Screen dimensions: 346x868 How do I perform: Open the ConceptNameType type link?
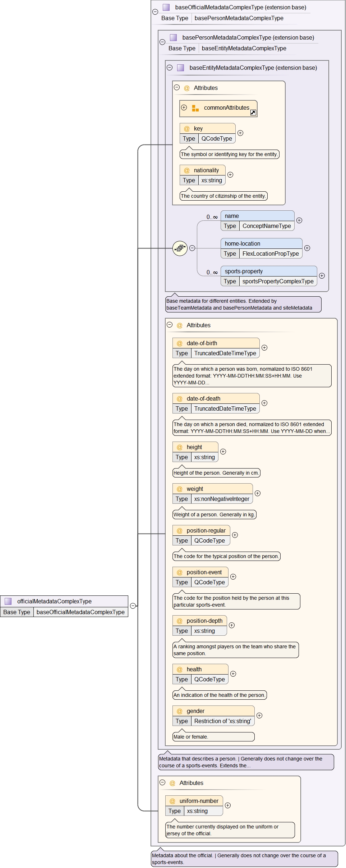[266, 226]
